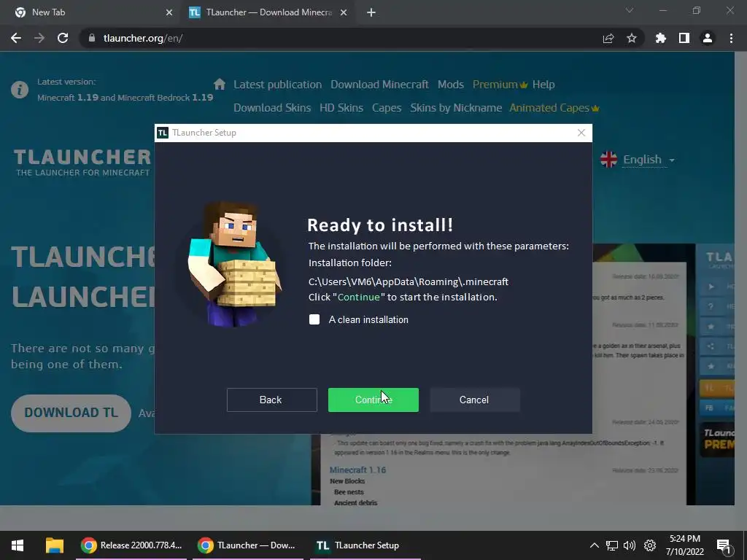The height and width of the screenshot is (560, 747).
Task: Click the DOWNLOAD TL button
Action: click(x=71, y=413)
